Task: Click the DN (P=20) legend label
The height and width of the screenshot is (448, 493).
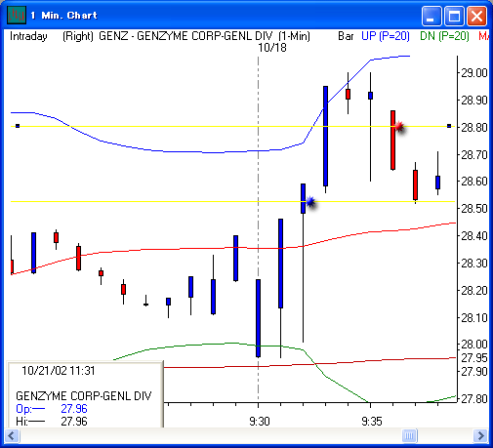Action: [x=444, y=36]
